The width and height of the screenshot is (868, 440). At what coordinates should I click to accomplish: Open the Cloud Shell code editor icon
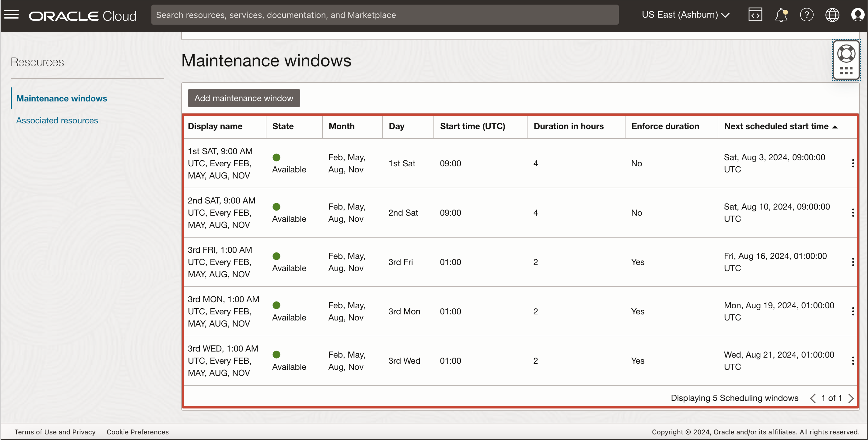click(x=755, y=14)
